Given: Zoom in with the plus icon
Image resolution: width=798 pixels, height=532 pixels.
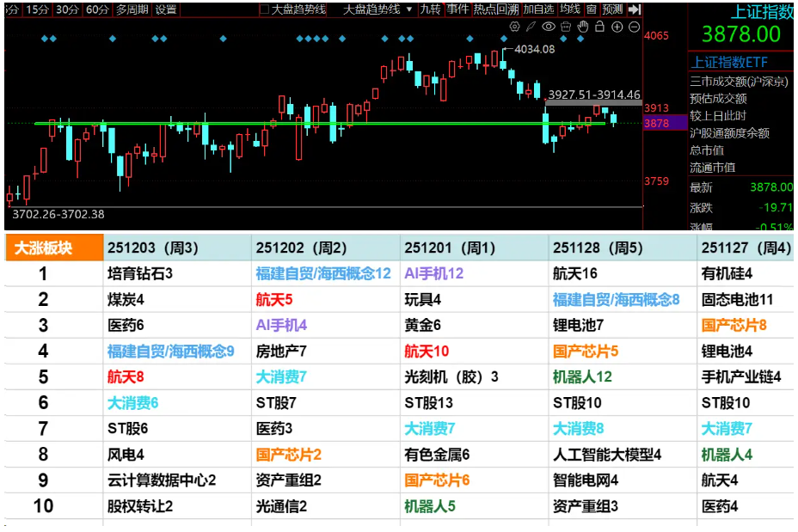Looking at the screenshot, I should click(617, 27).
